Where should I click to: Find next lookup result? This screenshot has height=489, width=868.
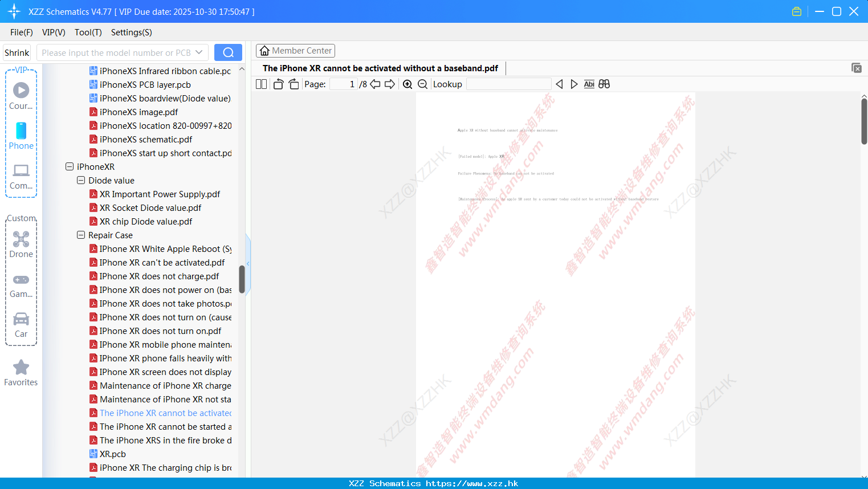[x=574, y=84]
